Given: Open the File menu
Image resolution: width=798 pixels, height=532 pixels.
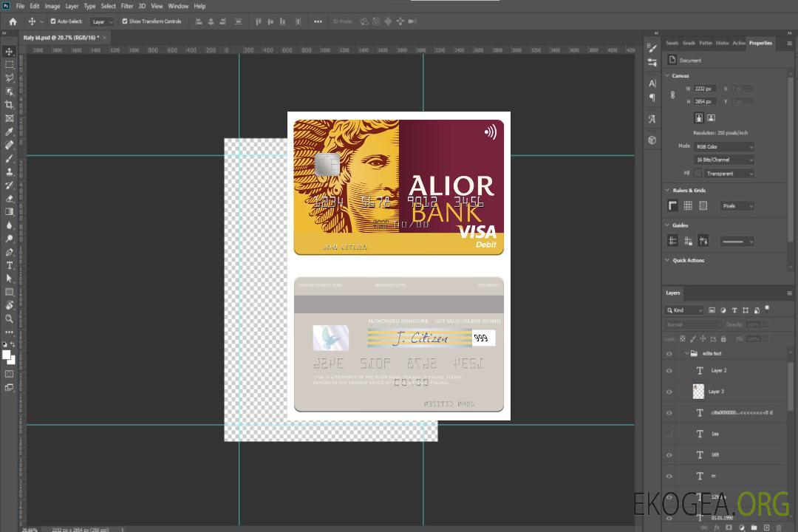Looking at the screenshot, I should pos(21,6).
